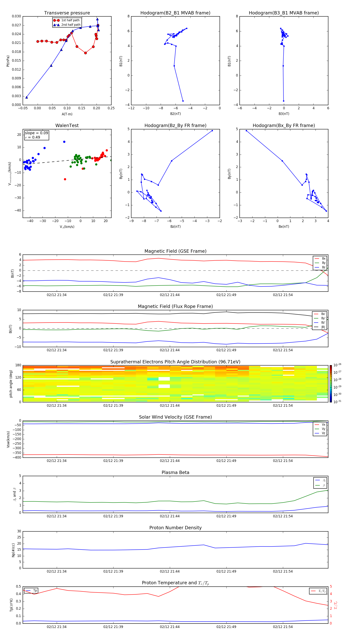Screen dimensions: 351x644
Task: Click the 'Bz(nT)' x-axis label
Action: [x=175, y=227]
